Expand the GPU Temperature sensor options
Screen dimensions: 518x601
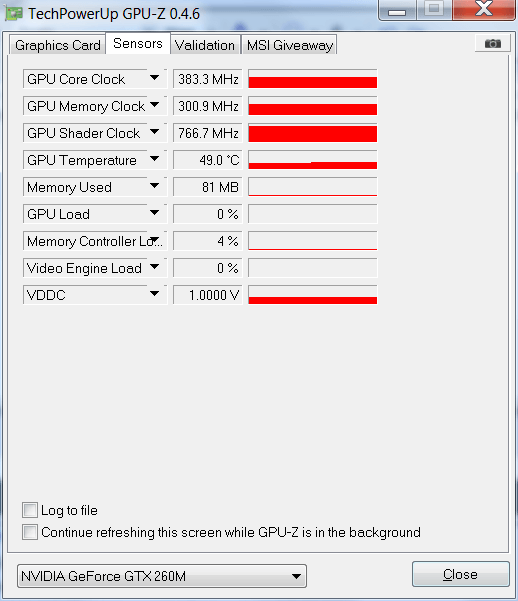pos(155,159)
